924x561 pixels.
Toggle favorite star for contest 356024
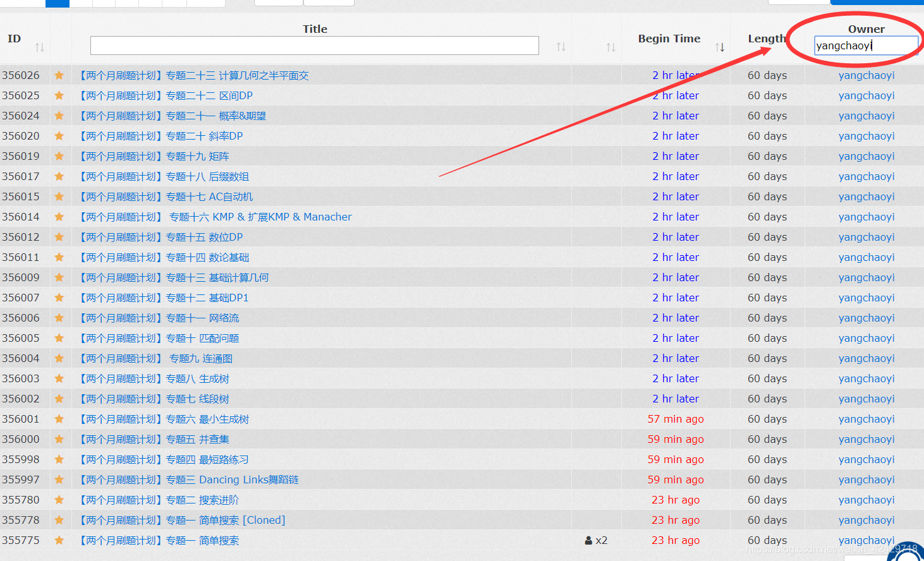pos(59,116)
